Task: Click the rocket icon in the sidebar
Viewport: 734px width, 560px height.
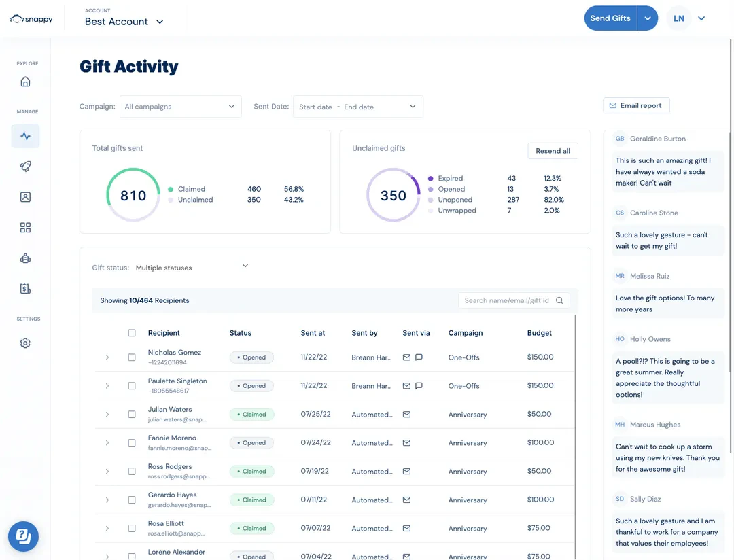Action: point(25,167)
